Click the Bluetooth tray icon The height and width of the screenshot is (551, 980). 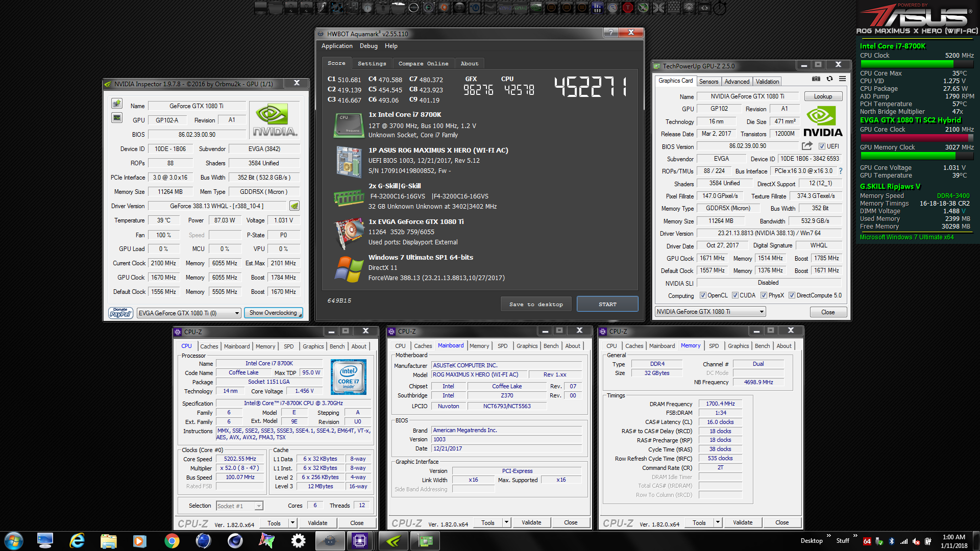(x=892, y=541)
